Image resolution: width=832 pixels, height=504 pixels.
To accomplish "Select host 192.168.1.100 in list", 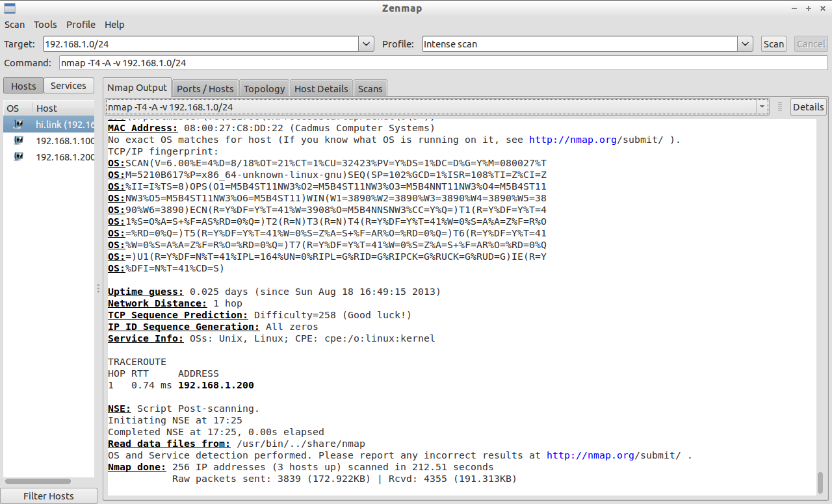I will click(49, 140).
